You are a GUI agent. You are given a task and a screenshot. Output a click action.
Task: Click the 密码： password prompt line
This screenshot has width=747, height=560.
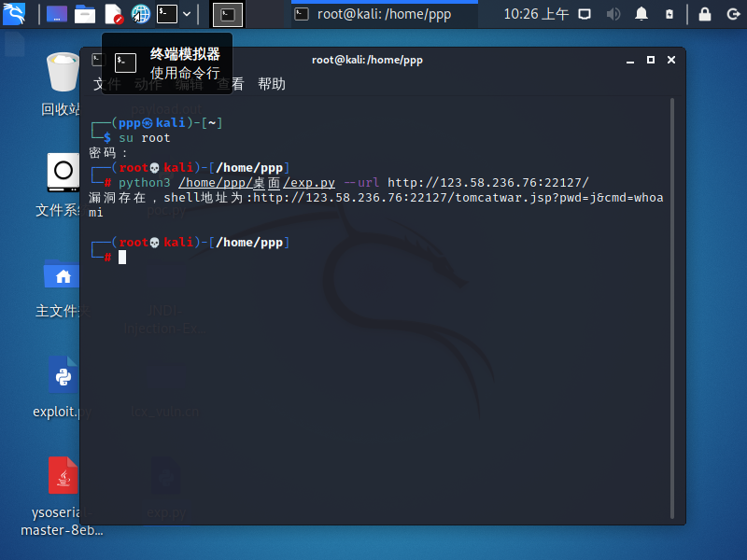[108, 153]
